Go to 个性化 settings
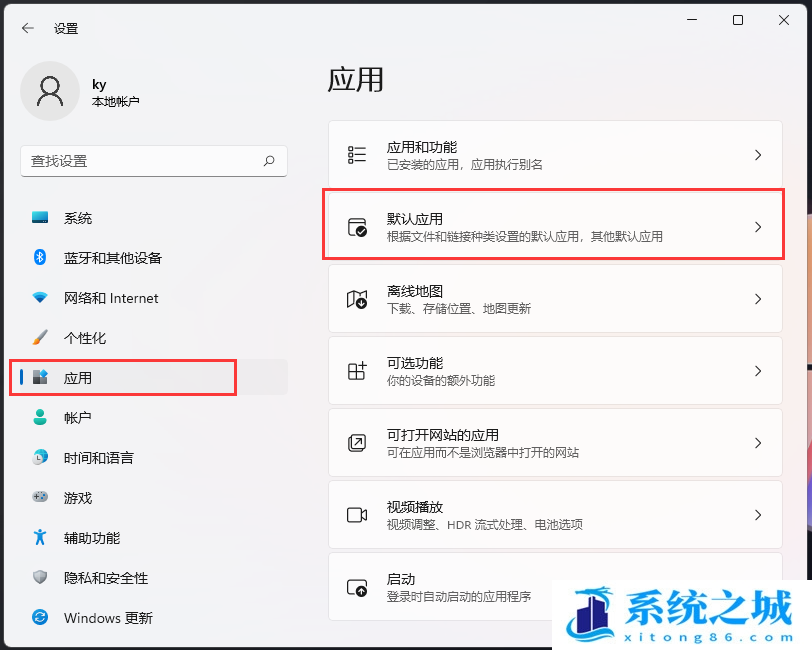This screenshot has height=650, width=812. (85, 338)
